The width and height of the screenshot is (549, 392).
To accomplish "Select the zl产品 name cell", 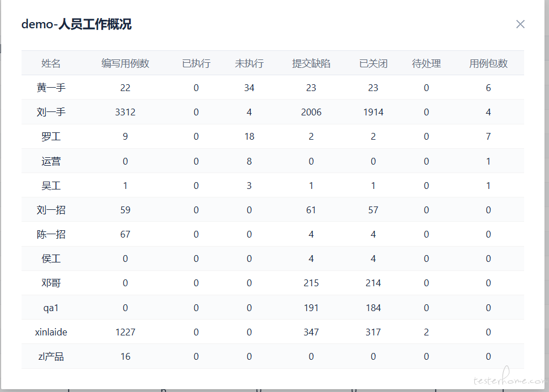I will (51, 356).
